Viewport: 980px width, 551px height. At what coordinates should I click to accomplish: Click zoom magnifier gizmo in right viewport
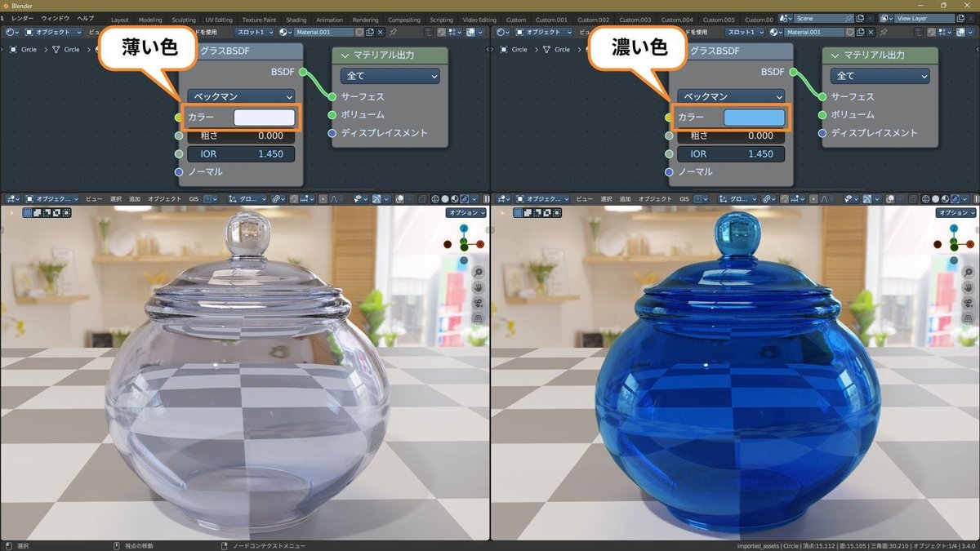tap(969, 272)
